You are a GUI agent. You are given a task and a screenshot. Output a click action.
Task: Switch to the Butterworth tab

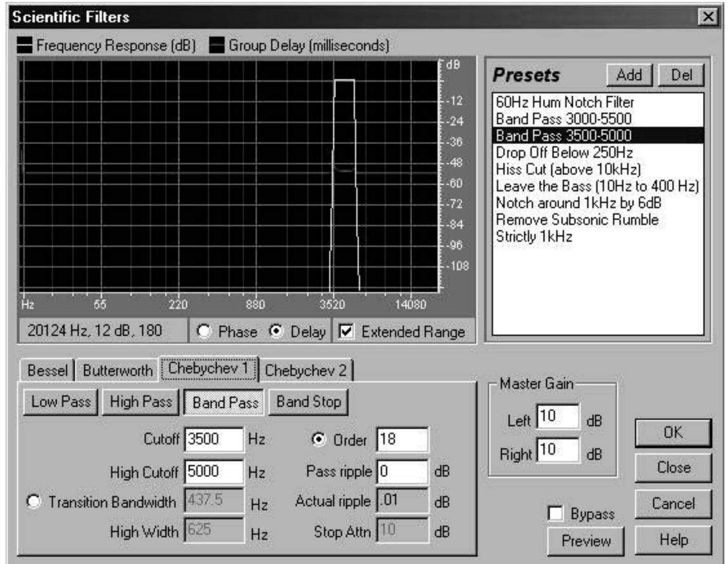[117, 371]
